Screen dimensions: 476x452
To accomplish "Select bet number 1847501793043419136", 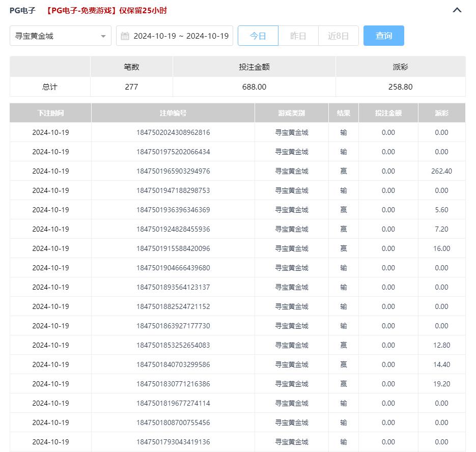I will click(173, 442).
